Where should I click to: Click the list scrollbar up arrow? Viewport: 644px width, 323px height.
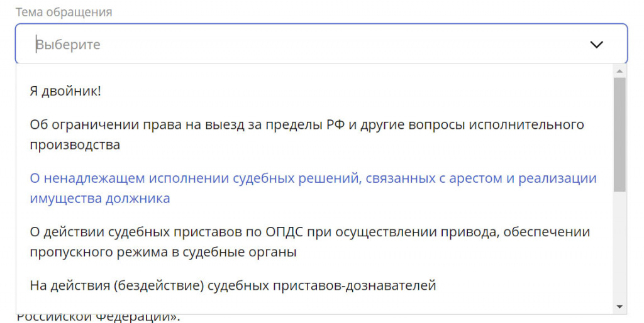619,72
